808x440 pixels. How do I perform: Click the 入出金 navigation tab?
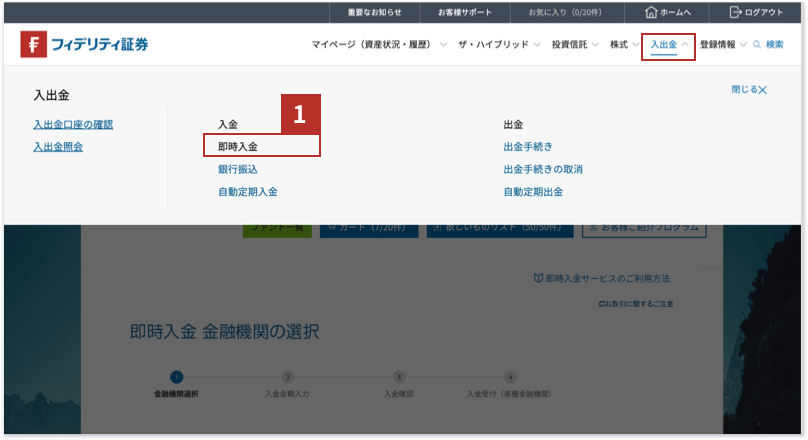pyautogui.click(x=664, y=45)
